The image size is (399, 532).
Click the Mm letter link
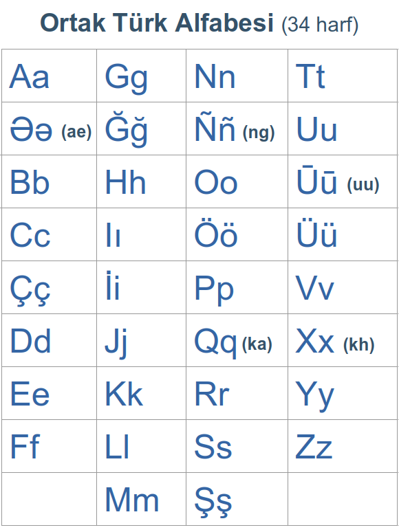(x=132, y=500)
